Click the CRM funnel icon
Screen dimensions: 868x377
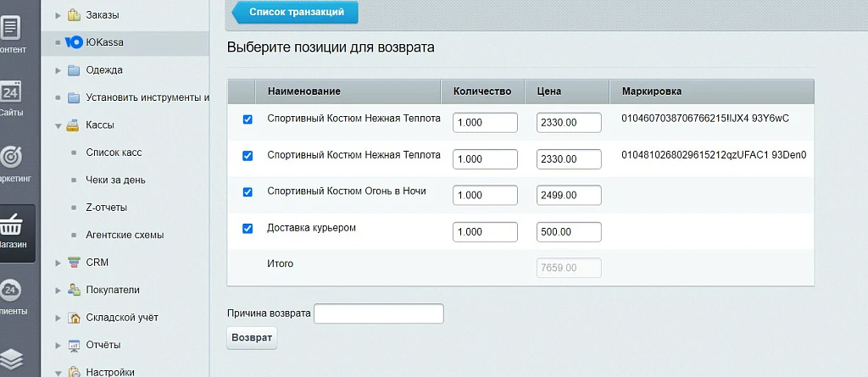[x=74, y=263]
